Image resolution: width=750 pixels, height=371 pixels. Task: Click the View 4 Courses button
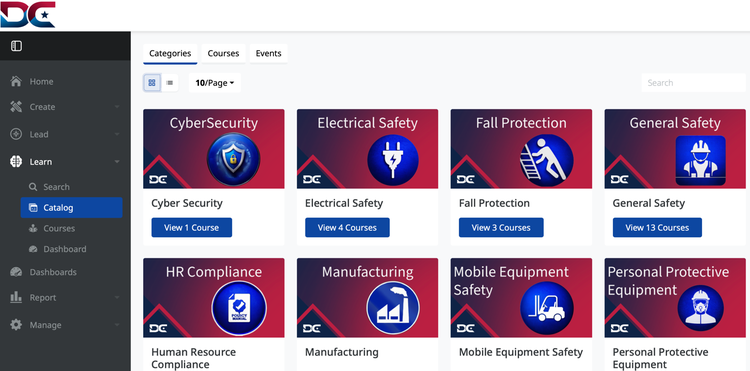[347, 228]
